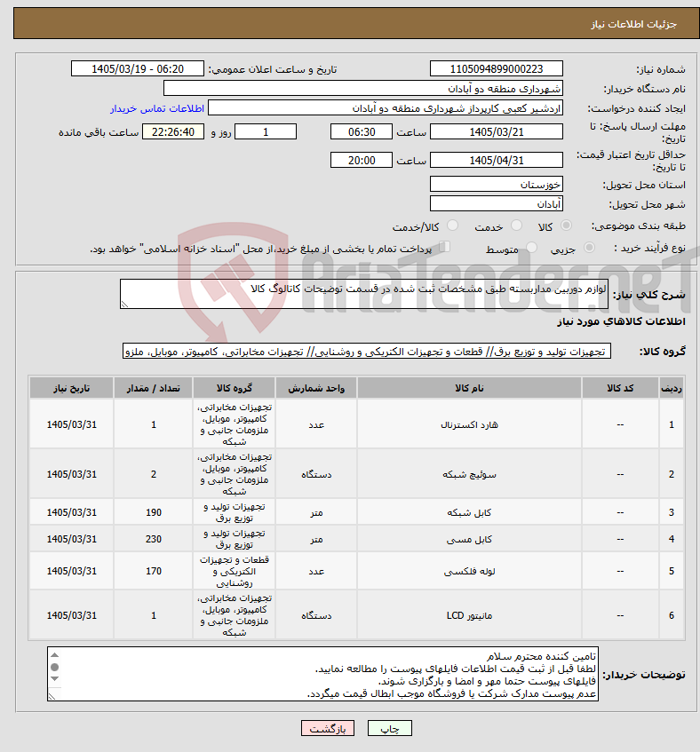The image size is (700, 752).
Task: Click the unit متر in کابل مسی row
Action: point(316,539)
